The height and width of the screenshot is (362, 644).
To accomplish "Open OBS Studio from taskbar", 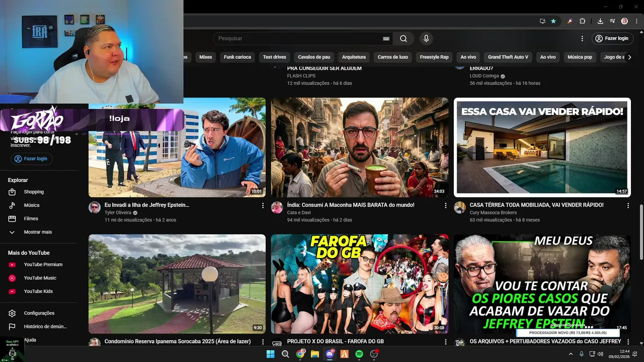I will point(374,354).
